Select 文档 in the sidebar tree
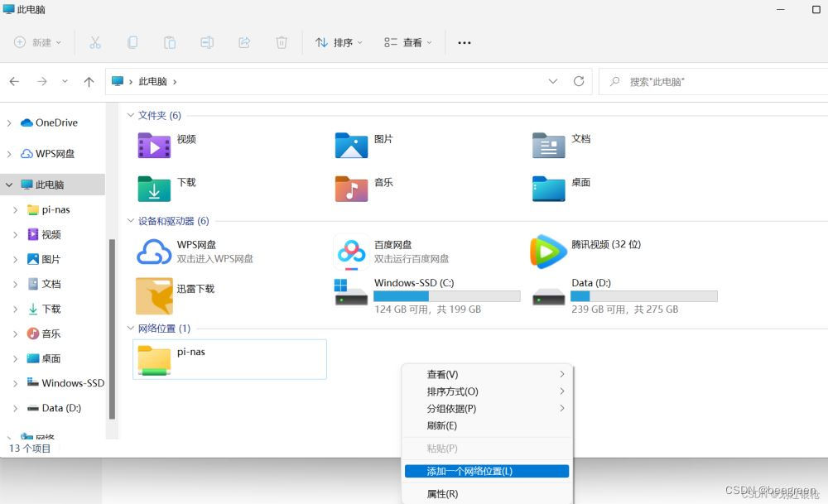 tap(51, 284)
